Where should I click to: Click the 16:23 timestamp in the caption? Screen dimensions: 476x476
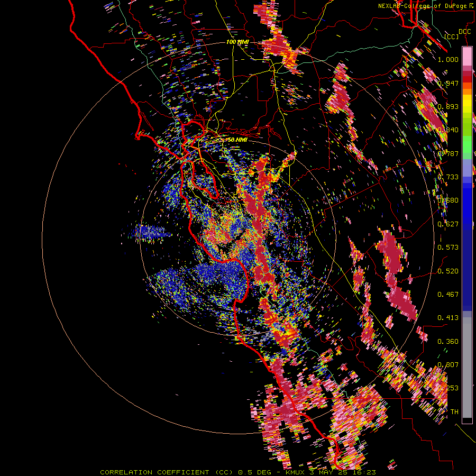pos(365,472)
